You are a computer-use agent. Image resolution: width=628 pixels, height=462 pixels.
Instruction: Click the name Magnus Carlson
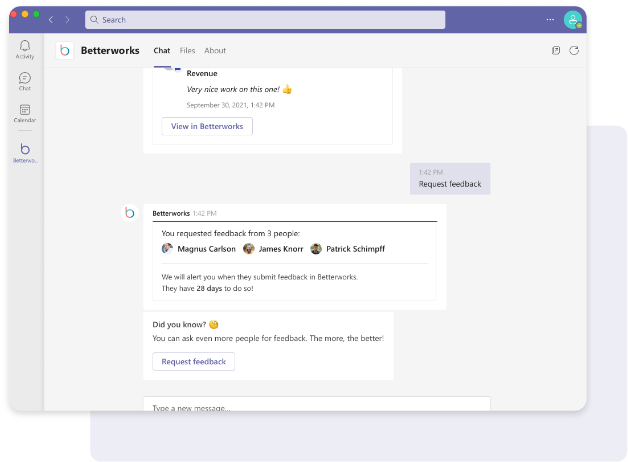[207, 249]
